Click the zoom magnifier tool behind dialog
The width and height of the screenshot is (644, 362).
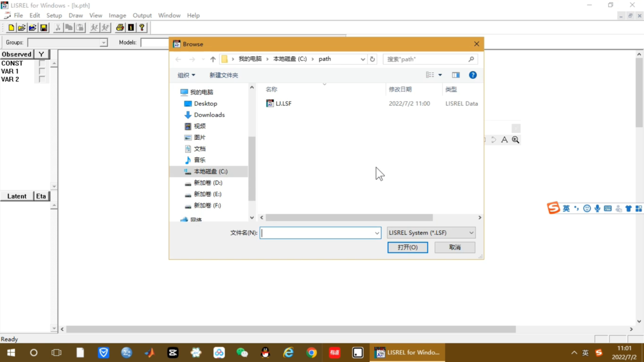[x=515, y=140]
